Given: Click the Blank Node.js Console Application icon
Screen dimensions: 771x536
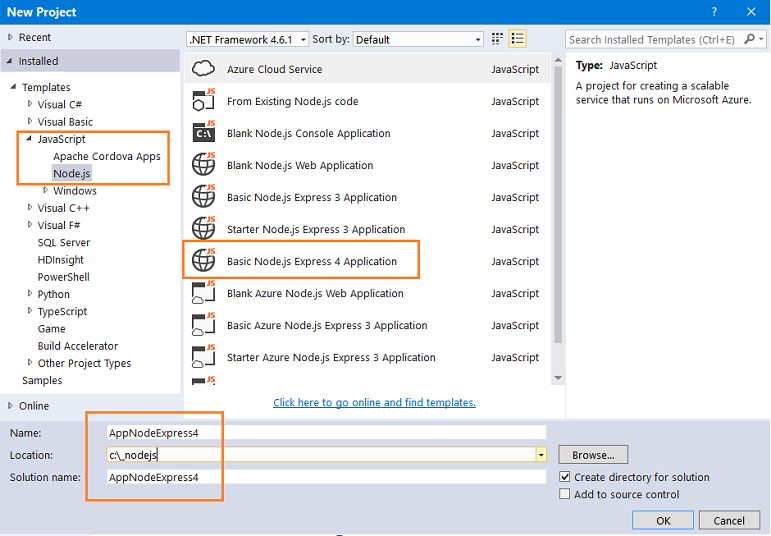Looking at the screenshot, I should [203, 133].
